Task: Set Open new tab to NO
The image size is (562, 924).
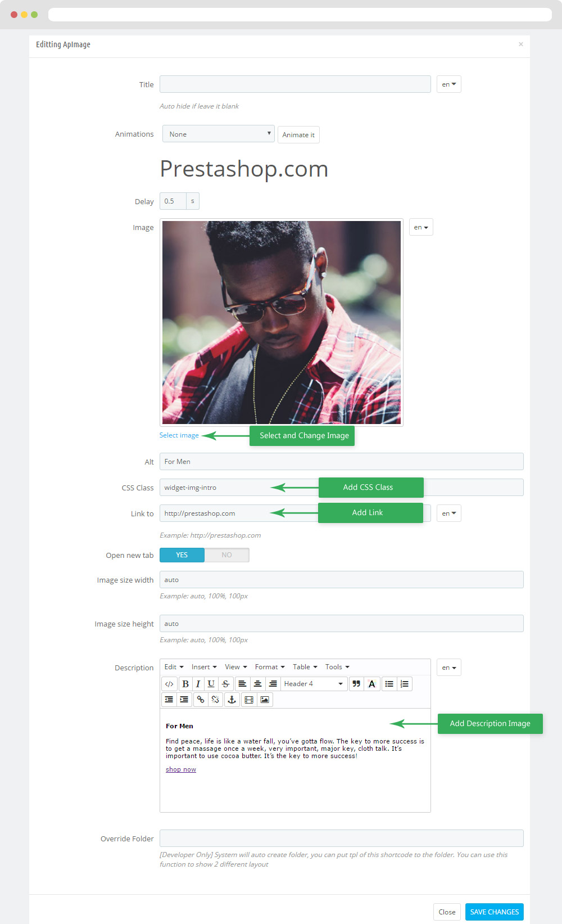Action: coord(226,555)
